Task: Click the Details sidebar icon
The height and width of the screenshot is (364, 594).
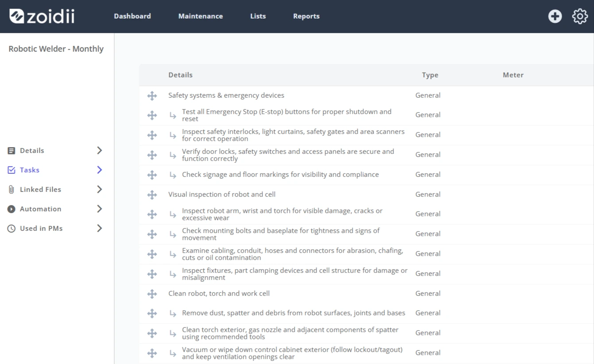Action: tap(12, 150)
